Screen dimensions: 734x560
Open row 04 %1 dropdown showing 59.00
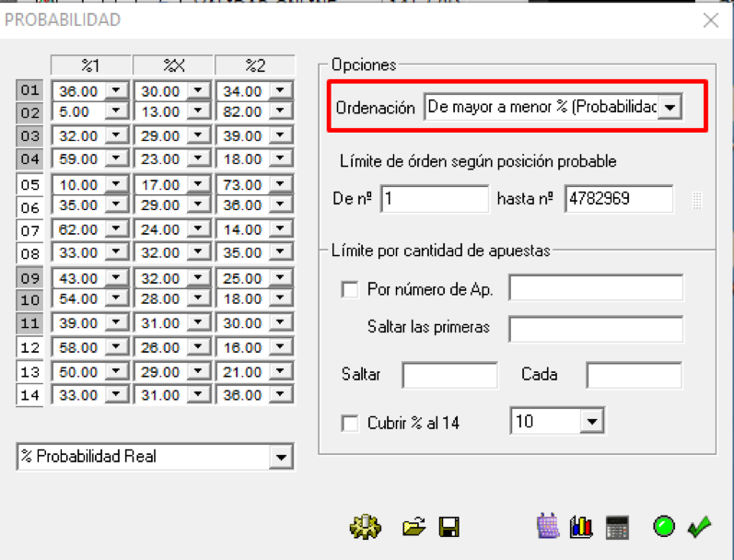(116, 158)
